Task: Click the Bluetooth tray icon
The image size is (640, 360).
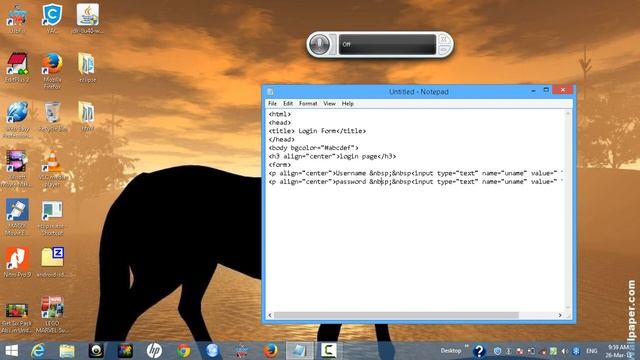Action: [x=576, y=351]
